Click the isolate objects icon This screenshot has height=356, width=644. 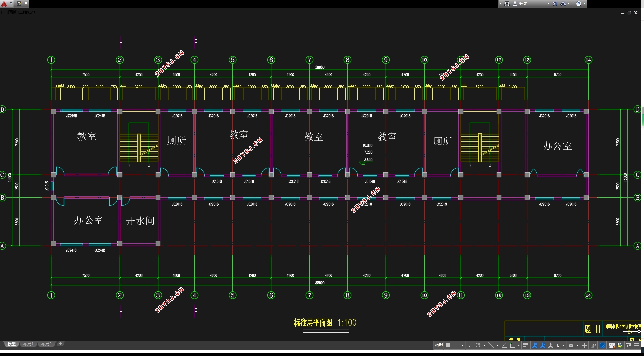593,345
